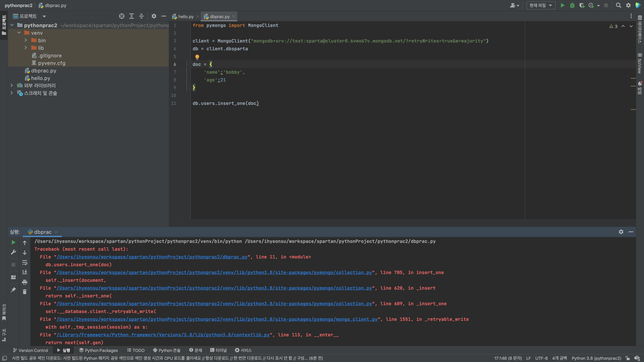Open the dbprac.py traceback link at line 11
Image resolution: width=644 pixels, height=362 pixels.
click(x=152, y=257)
